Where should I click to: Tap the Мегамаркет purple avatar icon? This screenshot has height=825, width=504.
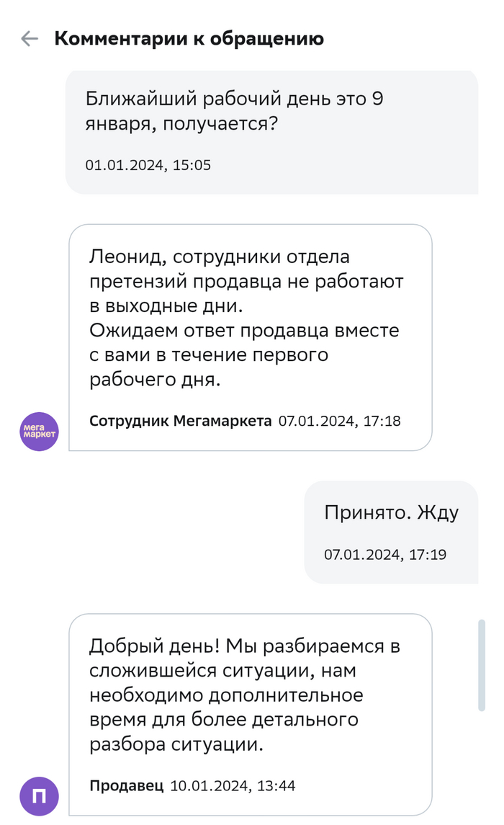click(x=39, y=432)
